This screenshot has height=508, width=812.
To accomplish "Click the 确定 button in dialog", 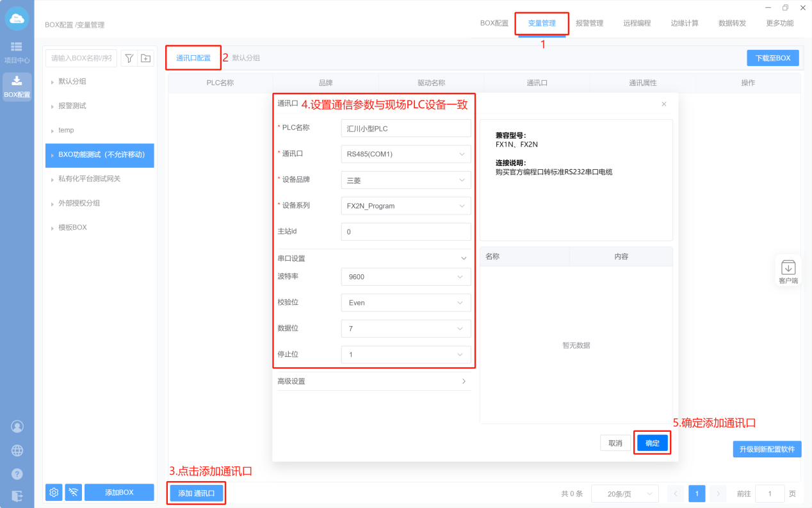I will [652, 443].
